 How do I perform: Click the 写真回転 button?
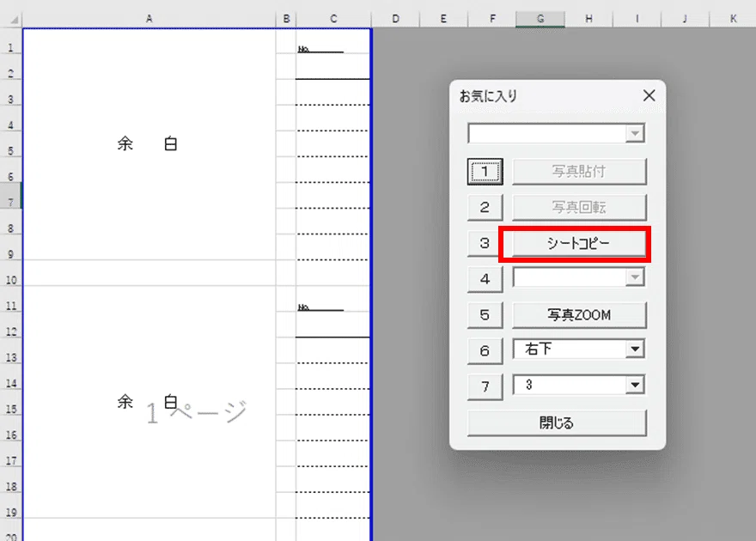pos(578,207)
